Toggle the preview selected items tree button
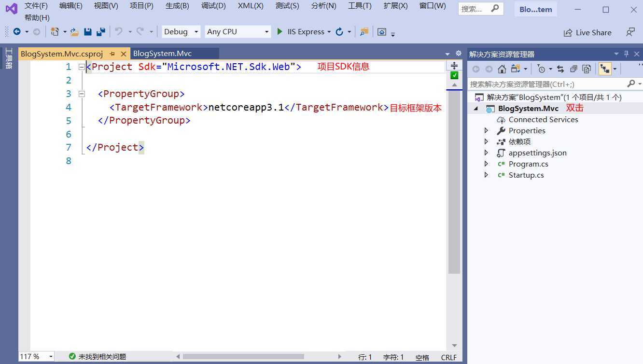Image resolution: width=643 pixels, height=364 pixels. pyautogui.click(x=604, y=69)
